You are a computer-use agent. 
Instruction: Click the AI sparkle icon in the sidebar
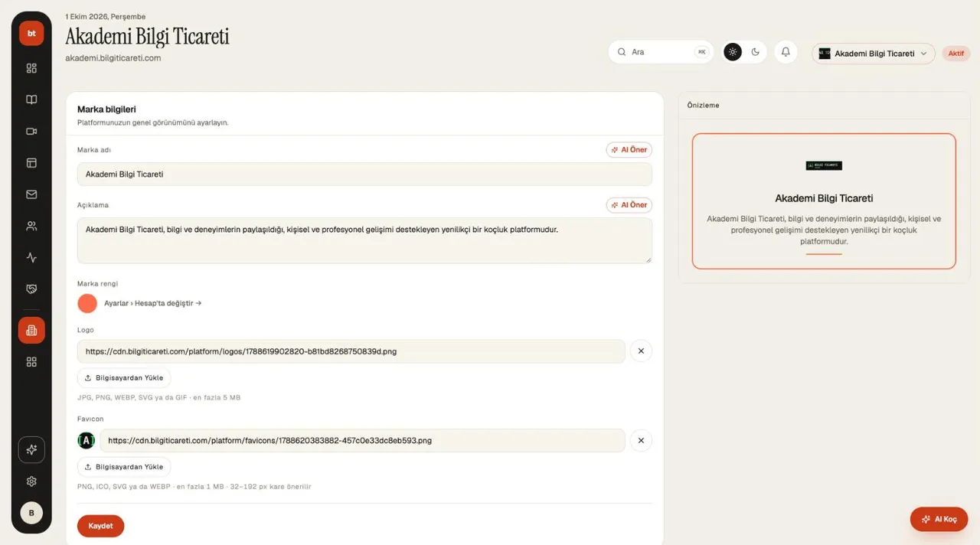[31, 450]
